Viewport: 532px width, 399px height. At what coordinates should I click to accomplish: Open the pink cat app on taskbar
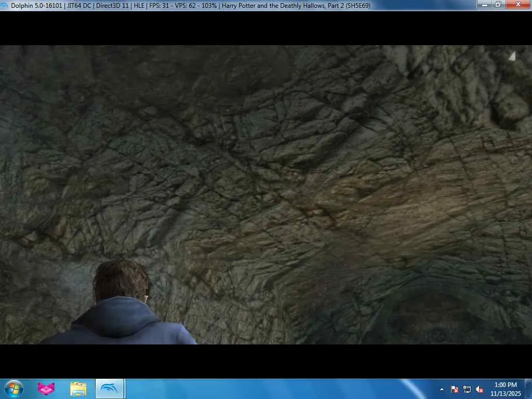46,389
